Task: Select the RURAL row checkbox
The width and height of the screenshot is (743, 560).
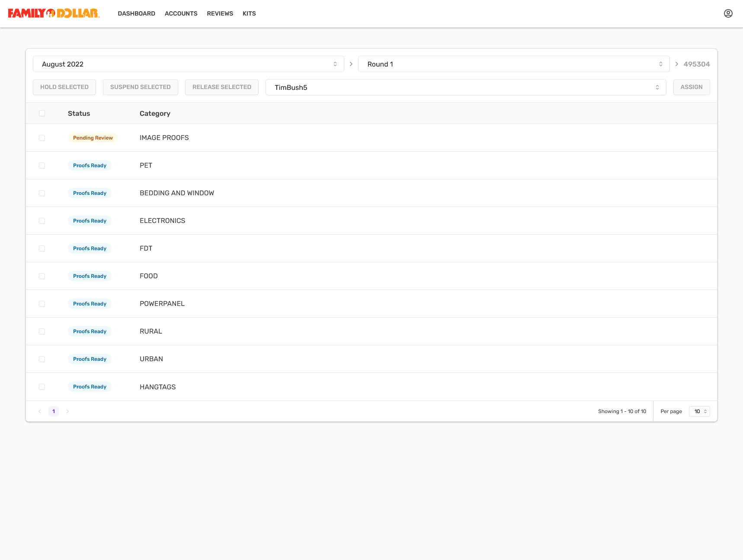Action: pos(42,331)
